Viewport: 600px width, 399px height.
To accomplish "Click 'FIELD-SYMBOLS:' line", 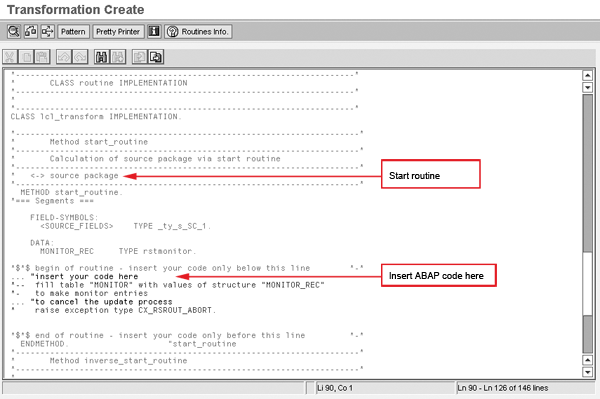I will pos(64,218).
